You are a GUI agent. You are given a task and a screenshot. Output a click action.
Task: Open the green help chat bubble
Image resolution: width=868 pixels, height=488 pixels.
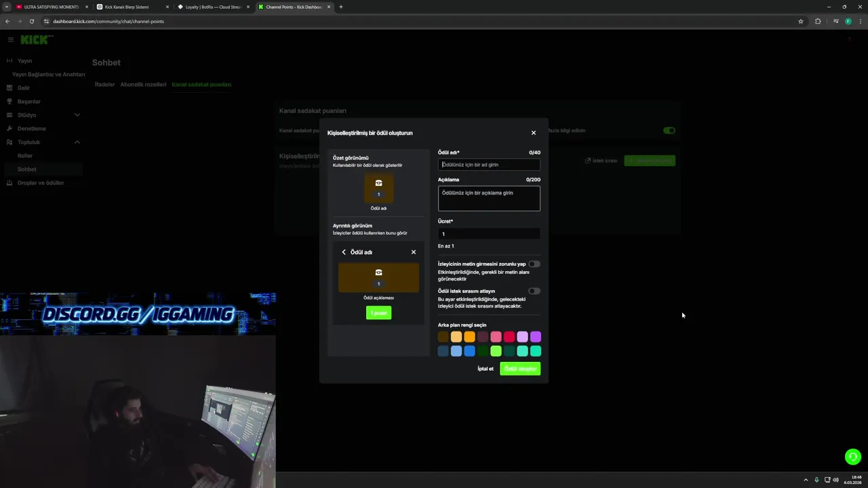853,457
